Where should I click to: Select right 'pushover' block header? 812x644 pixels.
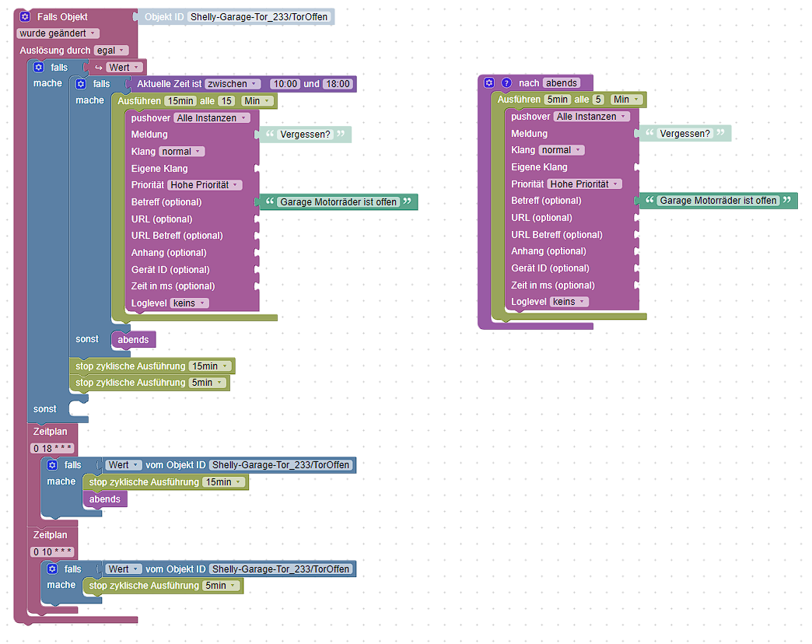coord(530,117)
